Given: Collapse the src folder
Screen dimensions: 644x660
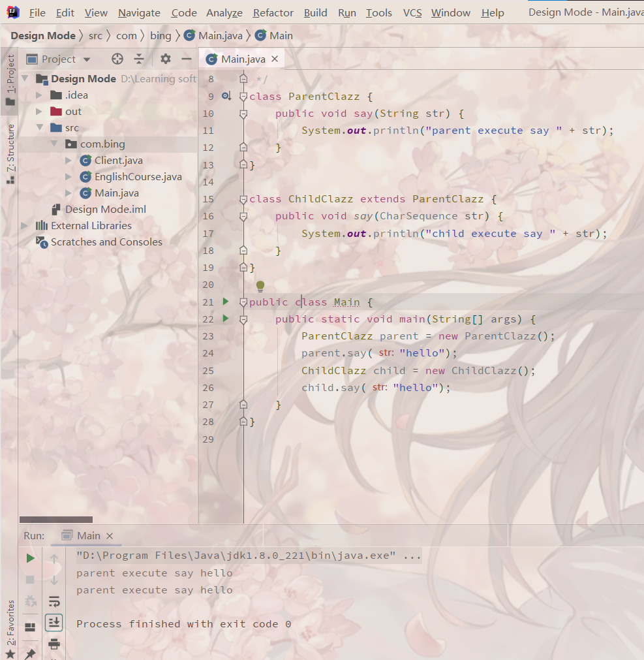Looking at the screenshot, I should 40,127.
